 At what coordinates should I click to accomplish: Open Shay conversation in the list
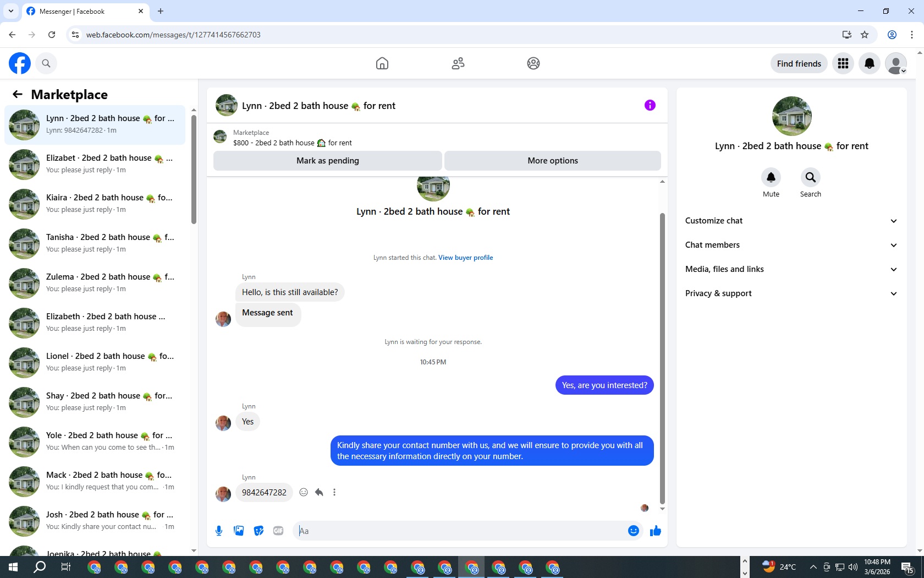[x=95, y=402]
